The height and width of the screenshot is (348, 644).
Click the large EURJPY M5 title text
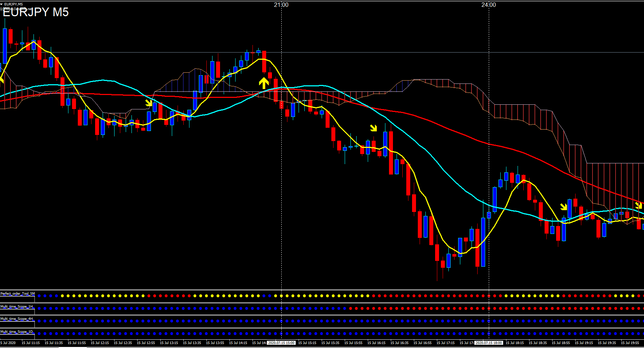[x=35, y=12]
